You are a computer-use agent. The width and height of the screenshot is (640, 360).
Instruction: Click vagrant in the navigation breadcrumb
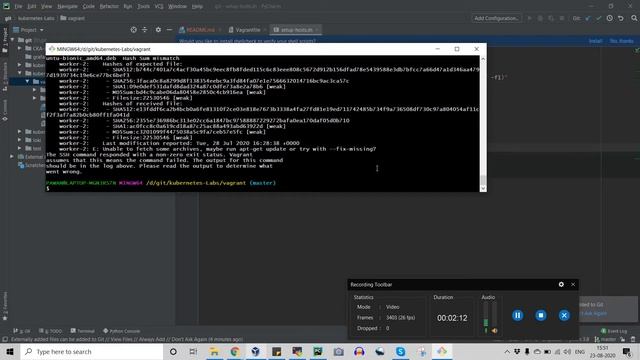[73, 18]
